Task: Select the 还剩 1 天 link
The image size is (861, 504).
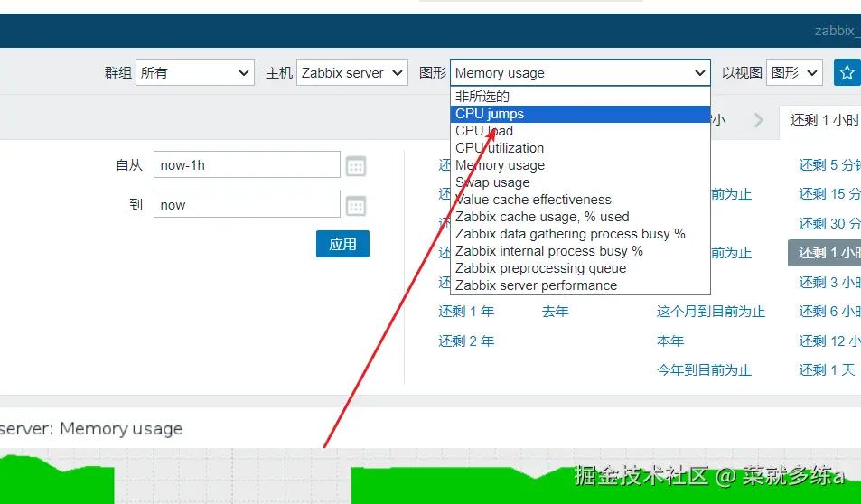Action: coord(827,370)
